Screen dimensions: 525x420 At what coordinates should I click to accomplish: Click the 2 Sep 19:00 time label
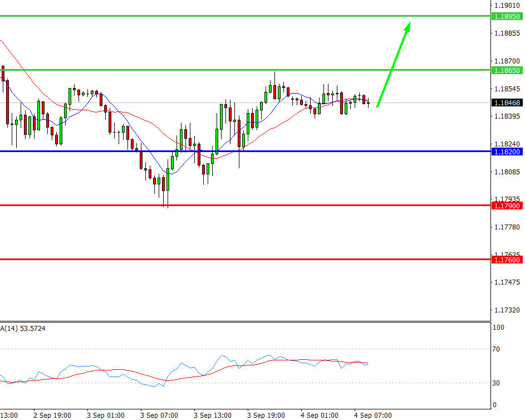tap(52, 416)
